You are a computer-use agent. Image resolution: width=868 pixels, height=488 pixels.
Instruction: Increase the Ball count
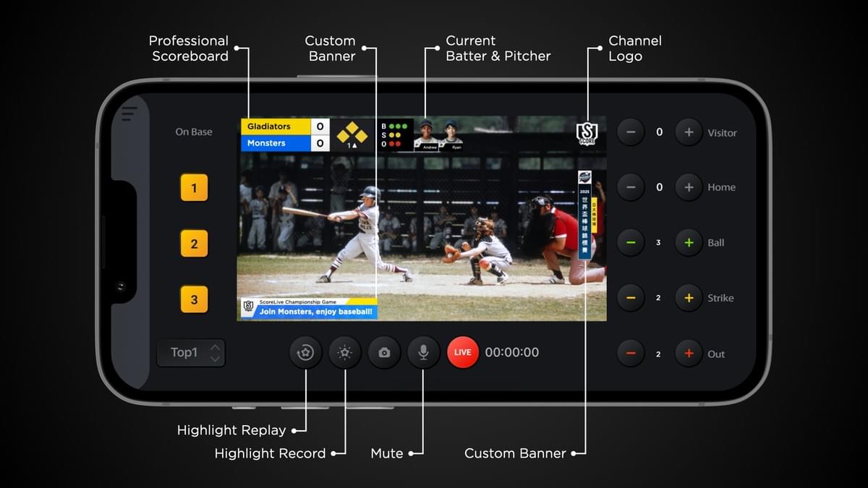click(x=689, y=243)
